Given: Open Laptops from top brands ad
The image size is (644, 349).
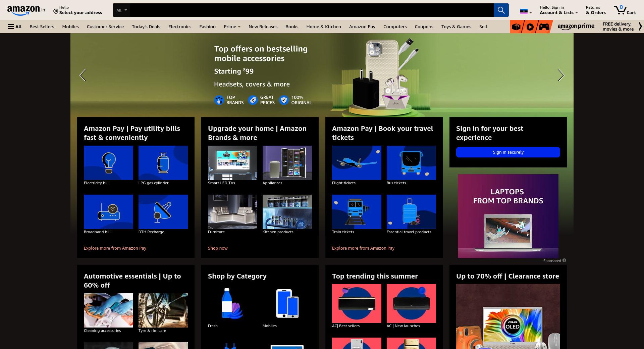Looking at the screenshot, I should [x=508, y=216].
